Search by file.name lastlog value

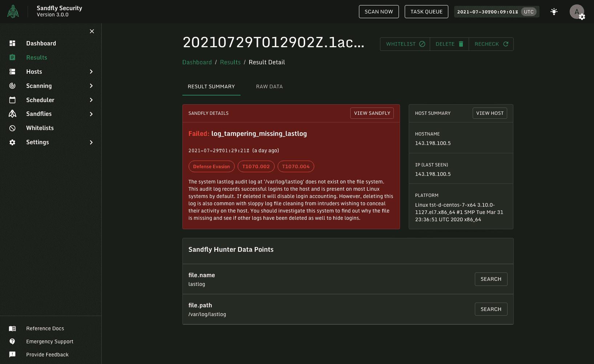[491, 279]
